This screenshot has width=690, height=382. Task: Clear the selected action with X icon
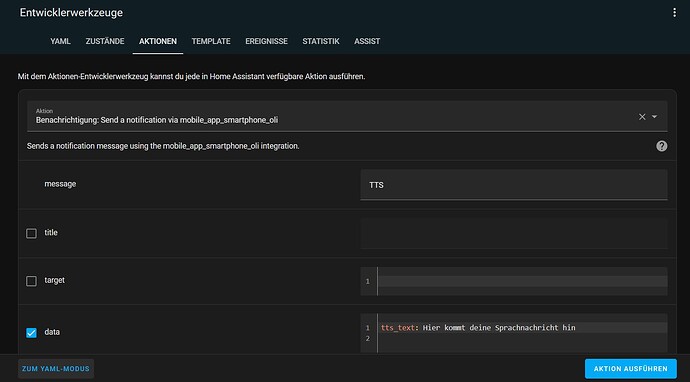[x=642, y=117]
